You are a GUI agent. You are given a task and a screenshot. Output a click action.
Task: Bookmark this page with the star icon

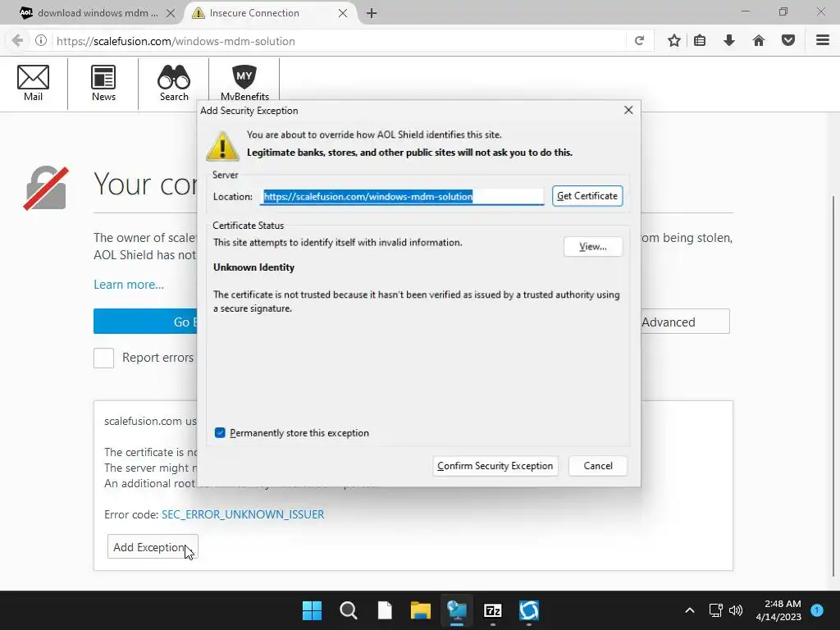tap(674, 41)
